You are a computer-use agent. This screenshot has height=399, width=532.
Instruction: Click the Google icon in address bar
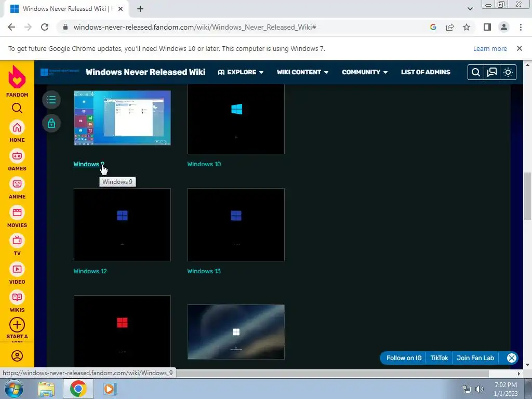pos(433,27)
